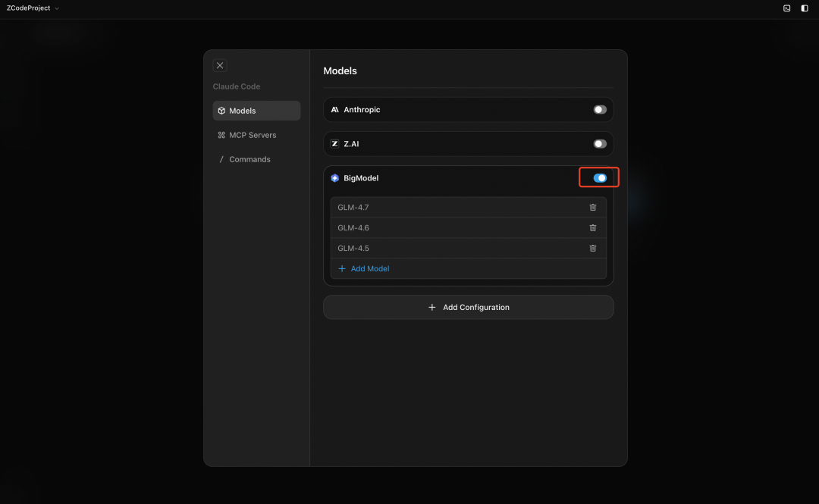
Task: Close the settings dialog with X
Action: pyautogui.click(x=220, y=65)
